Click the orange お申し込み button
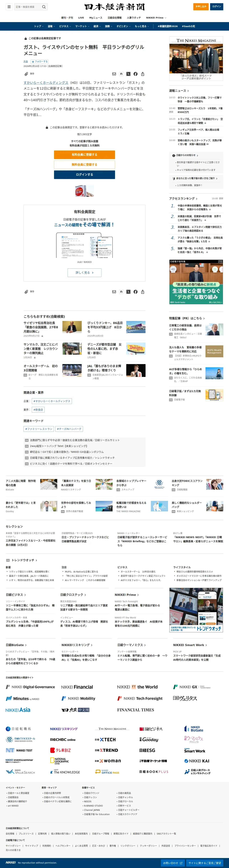 (201, 6)
